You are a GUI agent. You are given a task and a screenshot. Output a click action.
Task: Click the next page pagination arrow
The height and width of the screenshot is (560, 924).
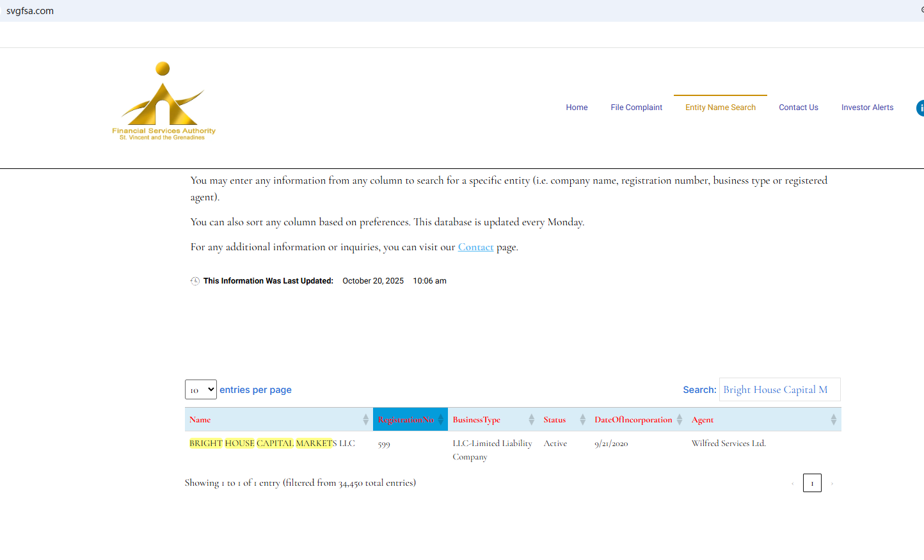click(x=832, y=483)
